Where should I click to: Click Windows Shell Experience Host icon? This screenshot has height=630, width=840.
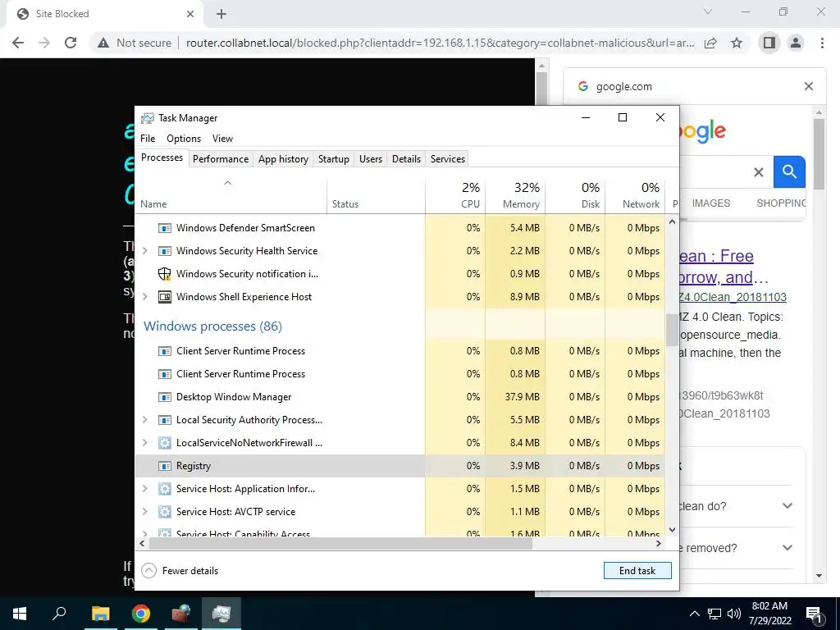point(164,297)
